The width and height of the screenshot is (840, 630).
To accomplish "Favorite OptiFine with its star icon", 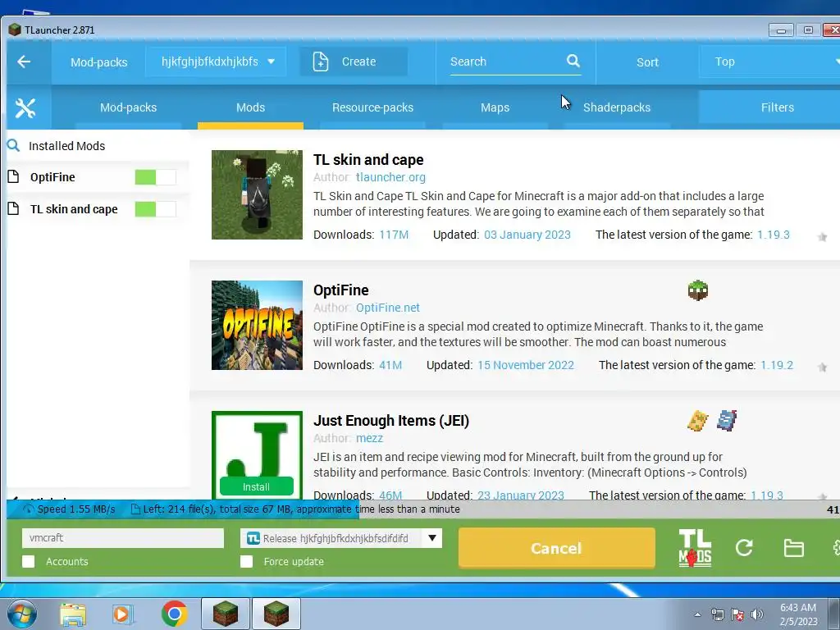I will [x=822, y=367].
